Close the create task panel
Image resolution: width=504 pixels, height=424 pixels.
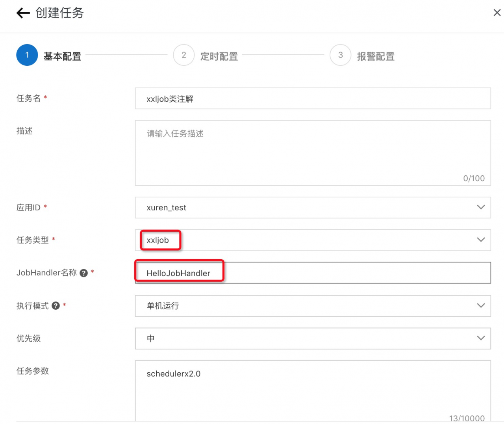(x=497, y=13)
